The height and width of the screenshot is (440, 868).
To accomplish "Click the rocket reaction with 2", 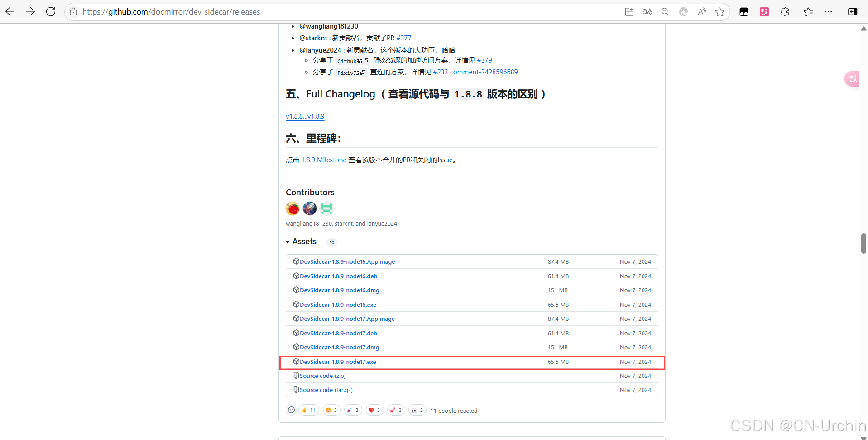I will coord(396,410).
